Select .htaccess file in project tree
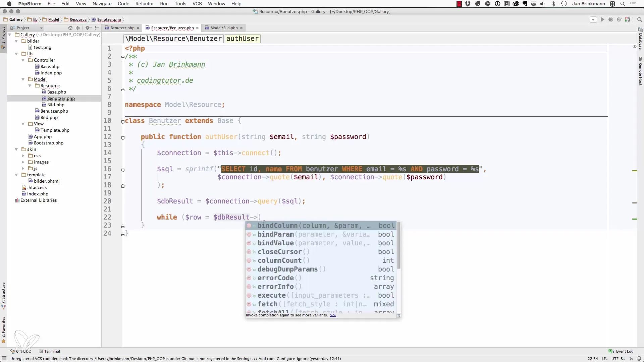This screenshot has height=362, width=644. (37, 187)
